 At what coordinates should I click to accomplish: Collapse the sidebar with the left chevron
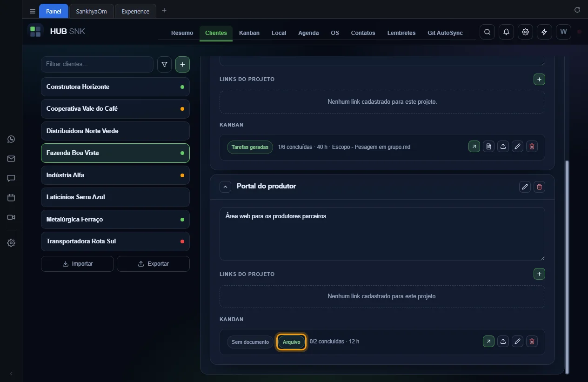point(11,374)
